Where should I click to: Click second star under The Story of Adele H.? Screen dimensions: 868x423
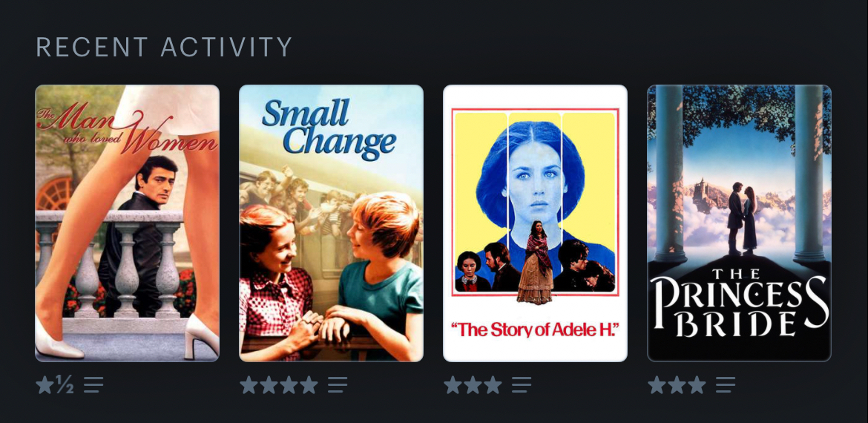pyautogui.click(x=473, y=385)
